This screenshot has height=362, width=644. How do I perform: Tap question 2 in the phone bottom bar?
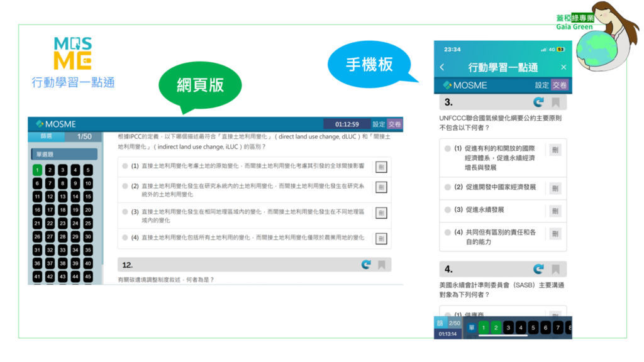click(496, 327)
